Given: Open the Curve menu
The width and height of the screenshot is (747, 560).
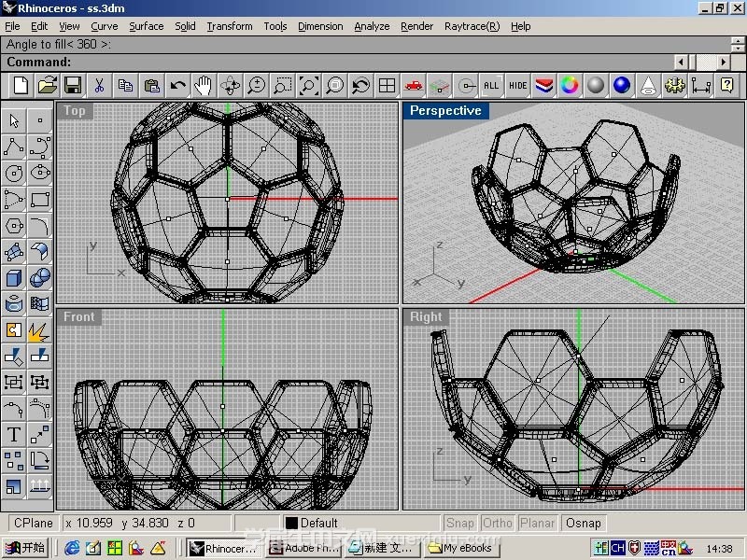Looking at the screenshot, I should pyautogui.click(x=105, y=26).
